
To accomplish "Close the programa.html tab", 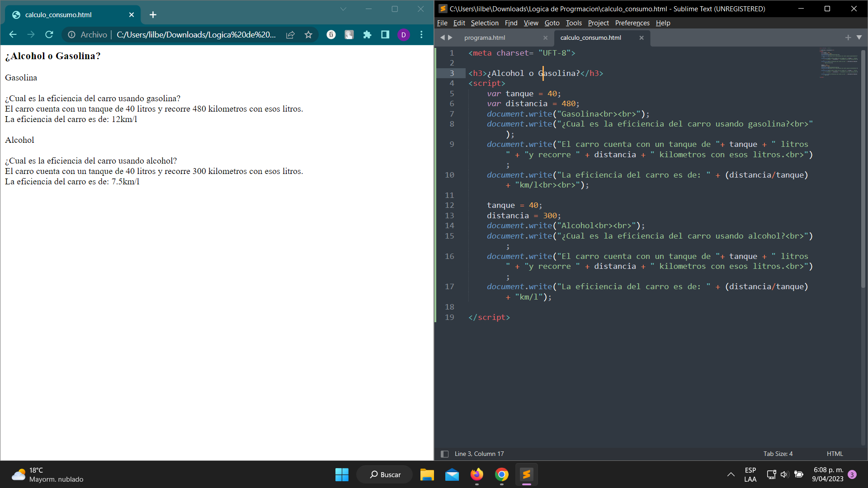I will pos(545,38).
